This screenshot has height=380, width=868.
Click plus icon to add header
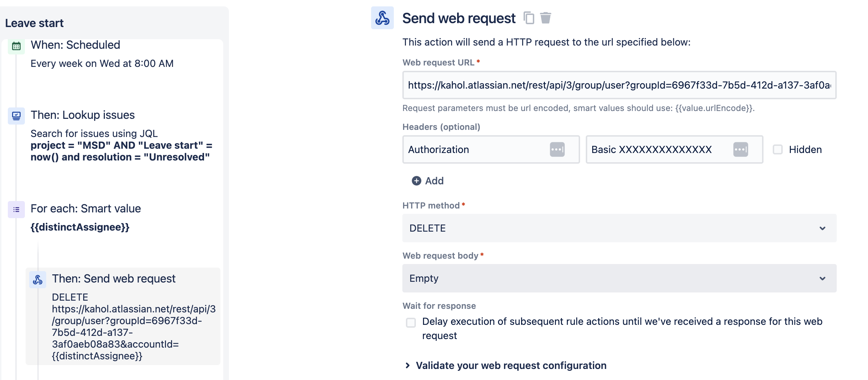pyautogui.click(x=416, y=181)
